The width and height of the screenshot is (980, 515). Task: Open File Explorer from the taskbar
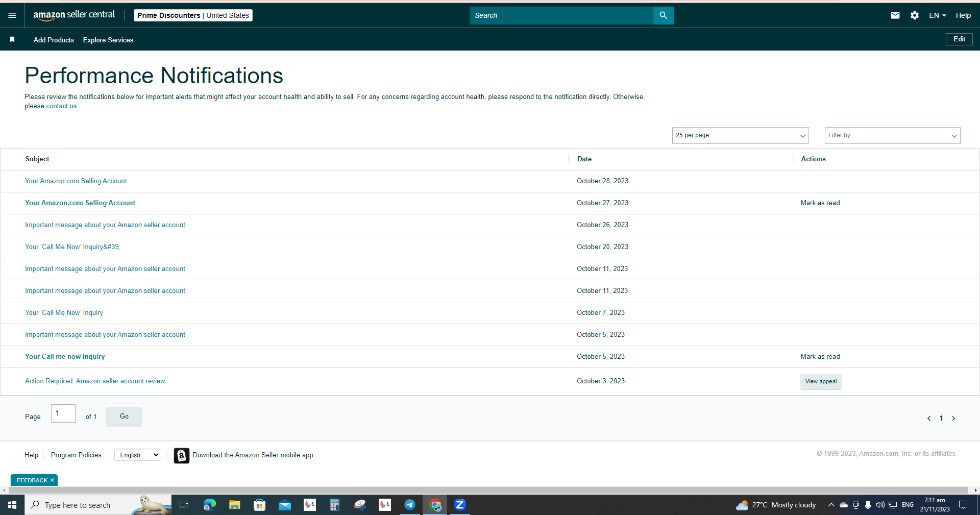pyautogui.click(x=234, y=505)
